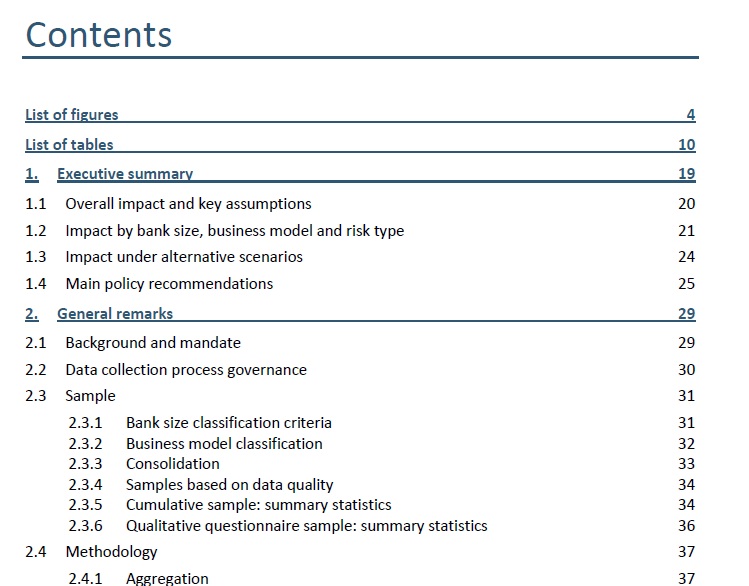The image size is (749, 586).
Task: Go to Business model classification subsection
Action: 224,443
